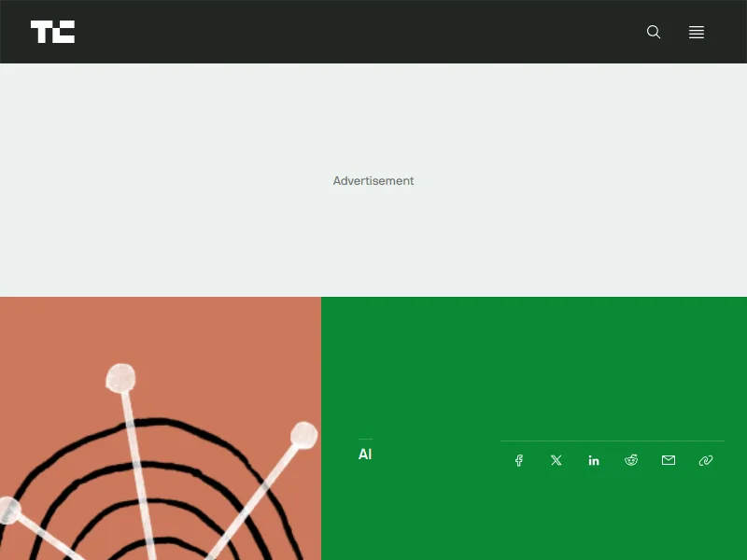The width and height of the screenshot is (747, 560).
Task: Click the top white pin head in illustration
Action: tap(120, 377)
